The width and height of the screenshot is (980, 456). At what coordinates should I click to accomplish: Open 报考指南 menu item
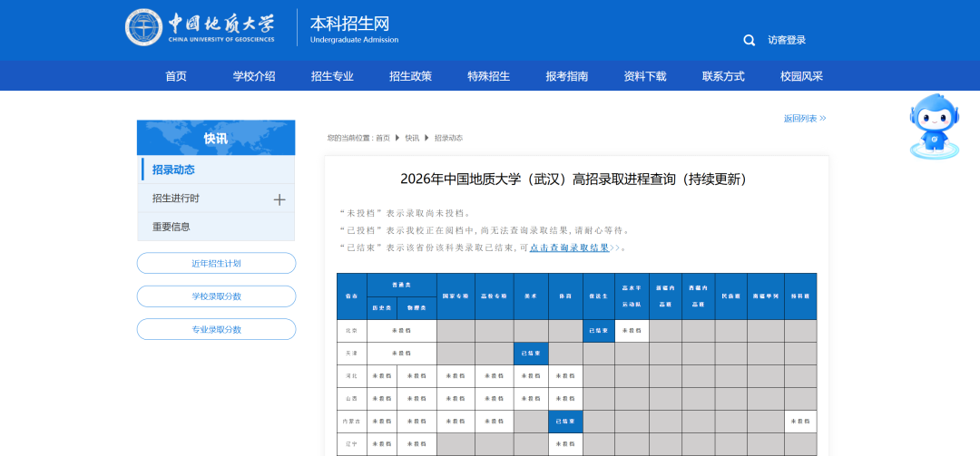pyautogui.click(x=567, y=76)
